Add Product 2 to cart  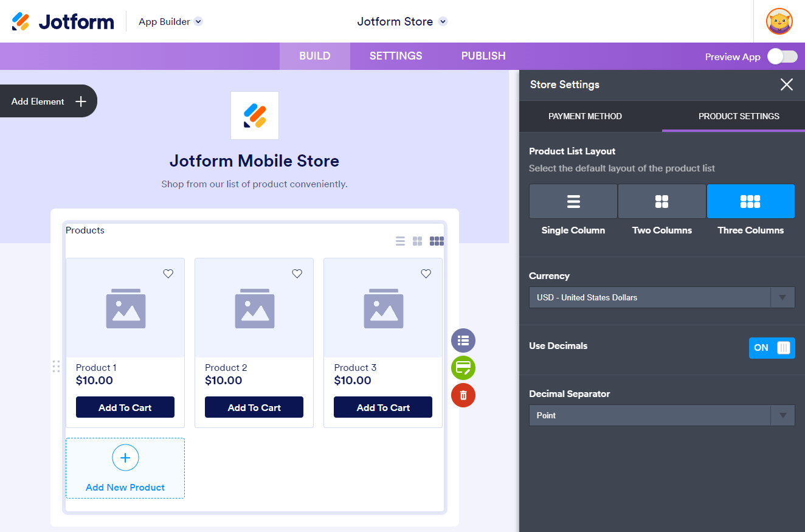click(254, 407)
